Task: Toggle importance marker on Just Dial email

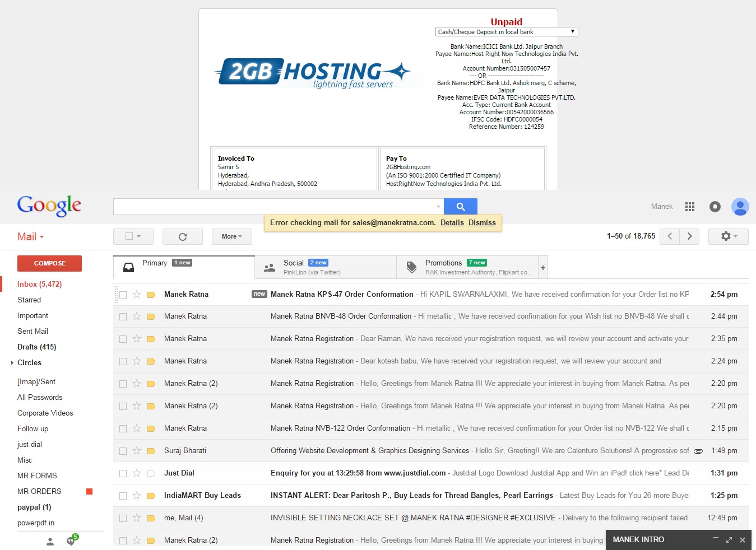Action: (151, 473)
